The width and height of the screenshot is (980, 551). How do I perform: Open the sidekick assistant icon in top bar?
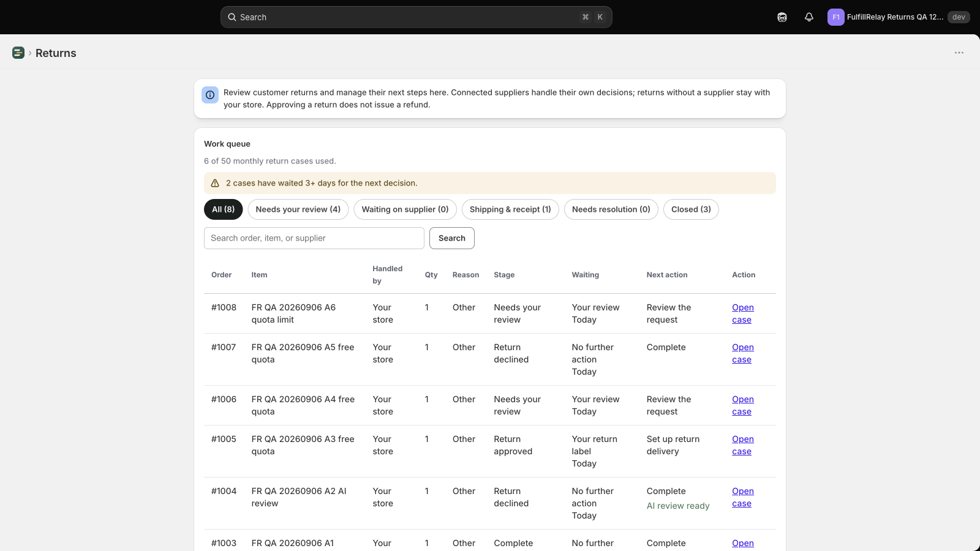tap(782, 17)
